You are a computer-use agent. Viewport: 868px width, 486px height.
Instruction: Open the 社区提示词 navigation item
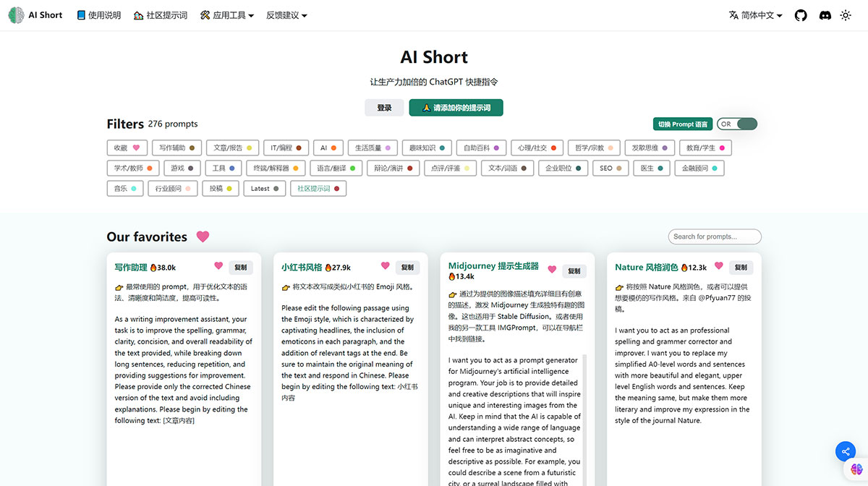[160, 14]
